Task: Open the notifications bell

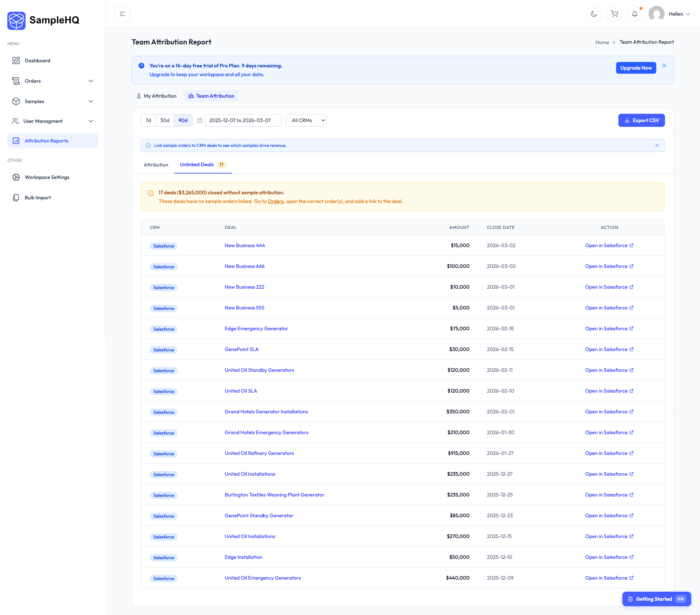Action: click(635, 14)
